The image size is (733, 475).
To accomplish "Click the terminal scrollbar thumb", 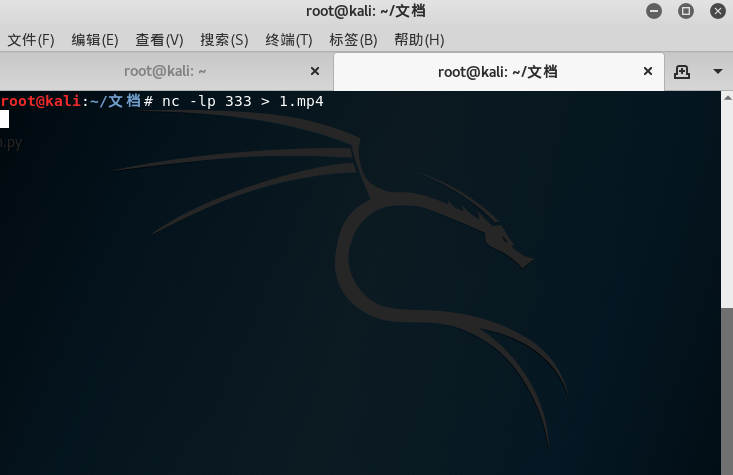I will tap(727, 391).
